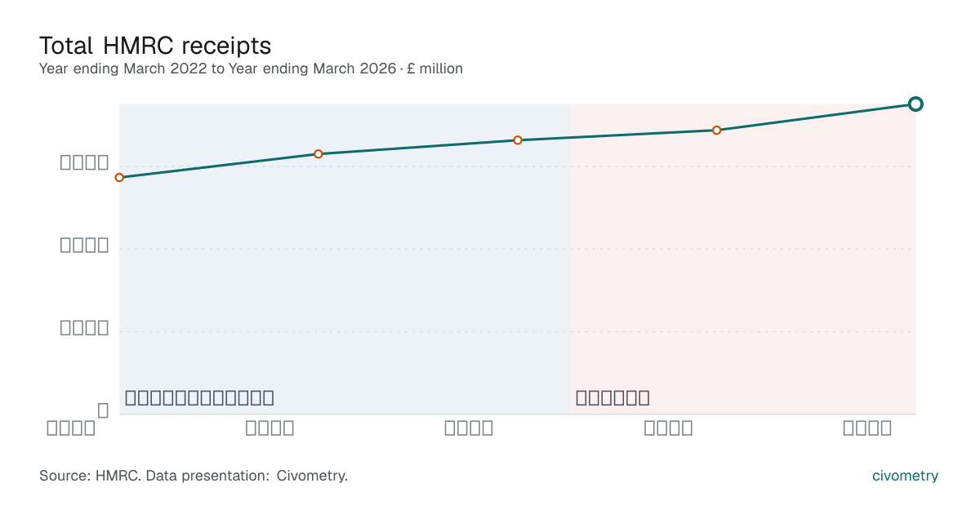
Task: Click the last x-axis tick label
Action: [x=867, y=428]
